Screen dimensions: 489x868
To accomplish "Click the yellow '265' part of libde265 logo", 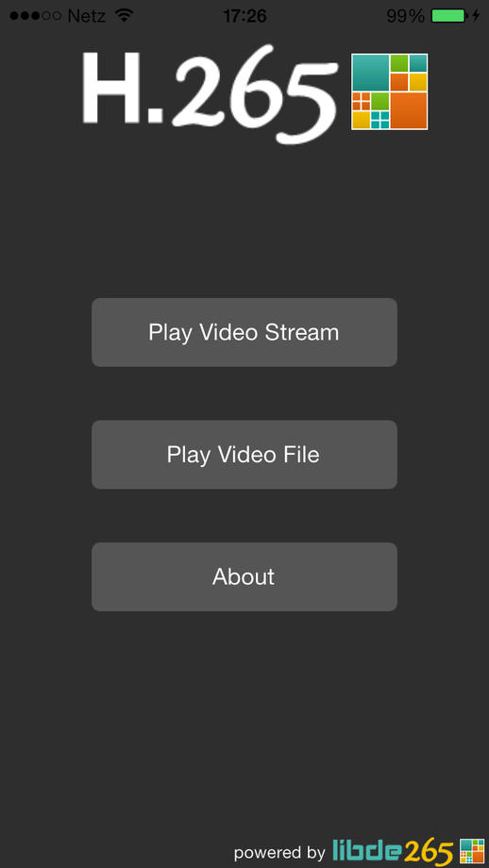I will (x=428, y=853).
